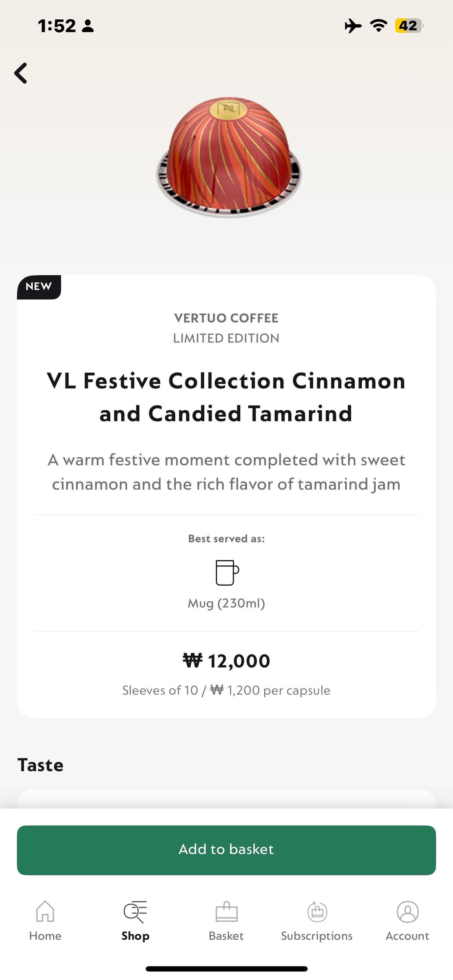453x980 pixels.
Task: Tap the Taste section heading
Action: click(x=41, y=765)
